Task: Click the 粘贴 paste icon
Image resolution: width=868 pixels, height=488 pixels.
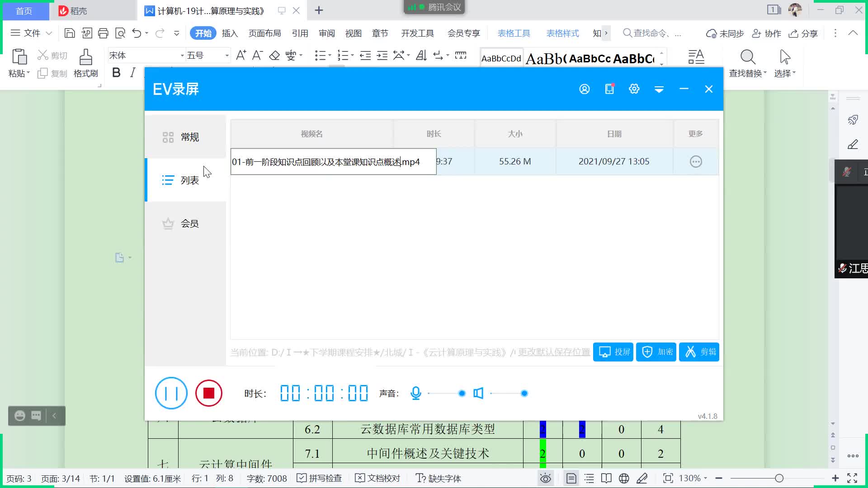Action: tap(19, 57)
